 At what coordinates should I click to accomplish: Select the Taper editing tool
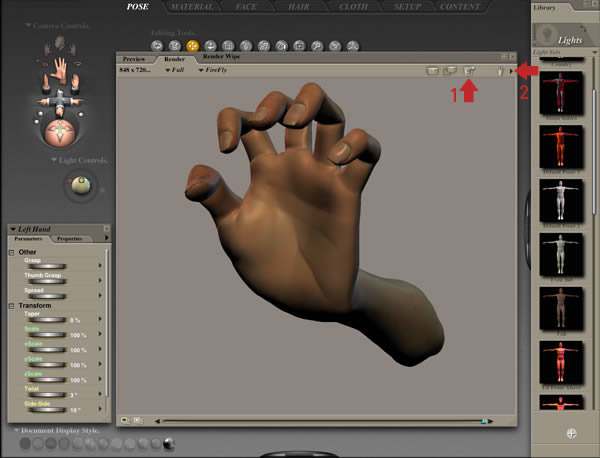pos(246,46)
